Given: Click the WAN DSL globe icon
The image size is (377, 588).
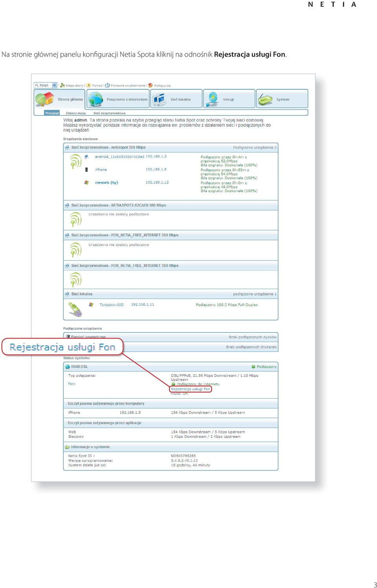Looking at the screenshot, I should coord(67,366).
